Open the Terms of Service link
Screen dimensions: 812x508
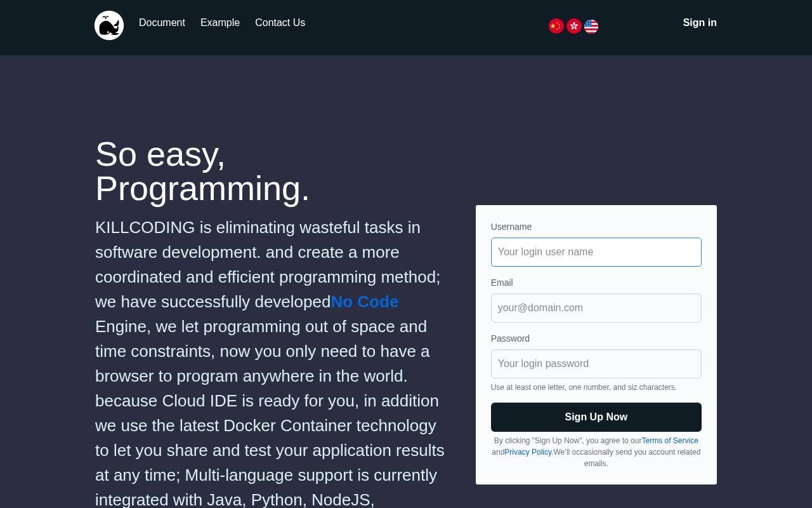(x=670, y=441)
